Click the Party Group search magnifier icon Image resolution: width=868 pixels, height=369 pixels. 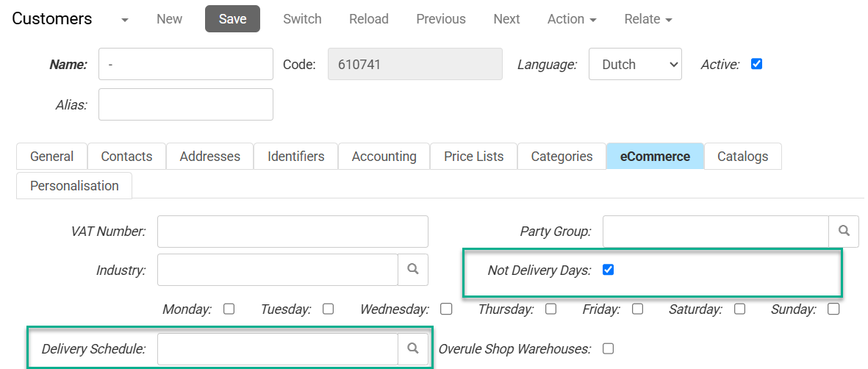point(844,232)
